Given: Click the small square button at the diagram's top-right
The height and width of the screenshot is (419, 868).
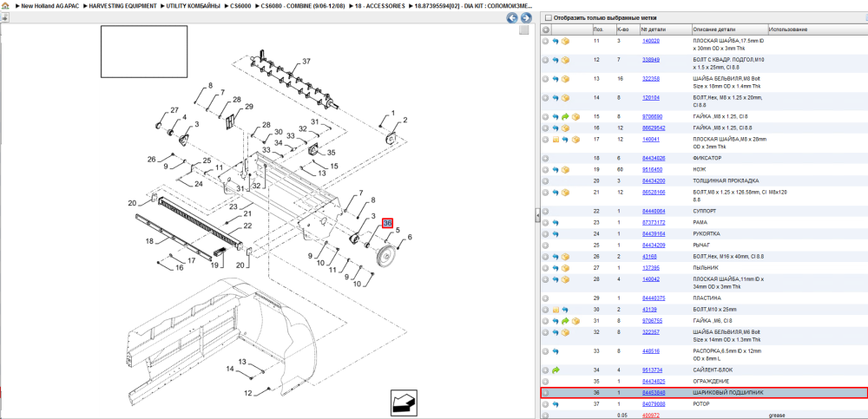Looking at the screenshot, I should coord(523,30).
